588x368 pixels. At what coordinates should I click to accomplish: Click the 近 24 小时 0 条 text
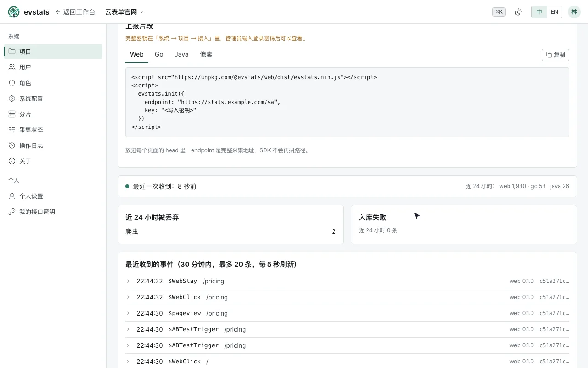pos(378,230)
